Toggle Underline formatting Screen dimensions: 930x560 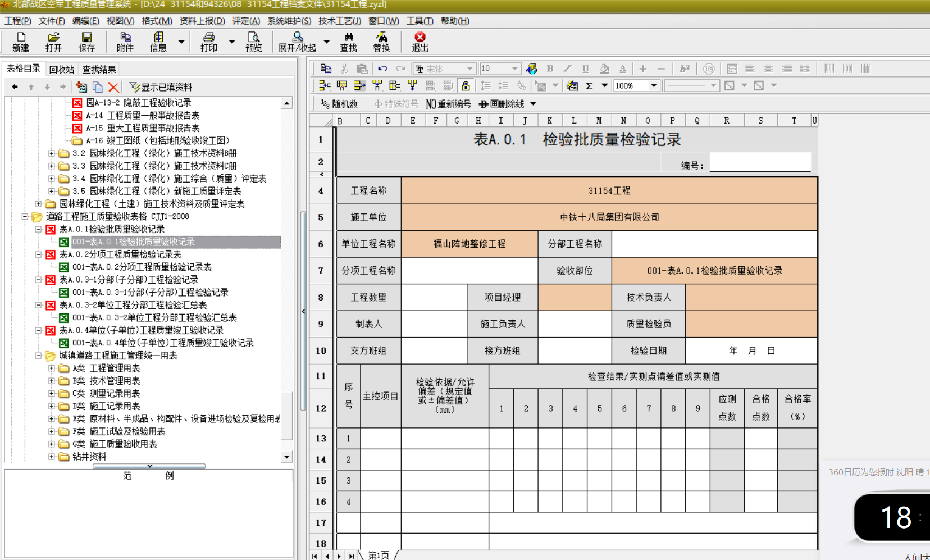(x=586, y=69)
